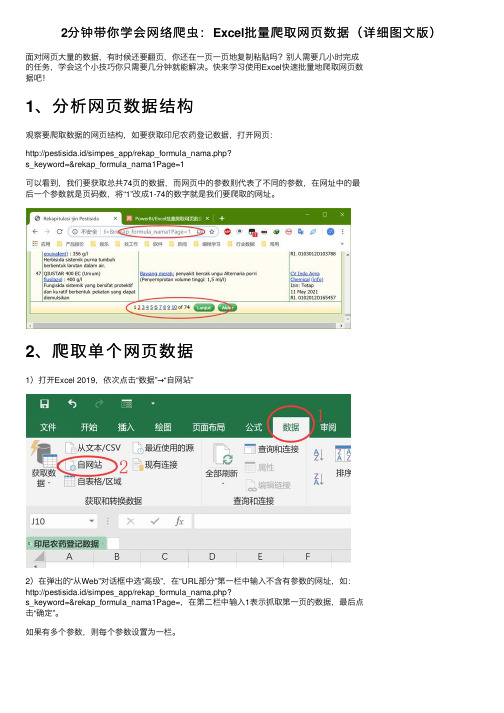Click the Save icon in Excel's quick access toolbar
The image size is (504, 713).
point(44,404)
